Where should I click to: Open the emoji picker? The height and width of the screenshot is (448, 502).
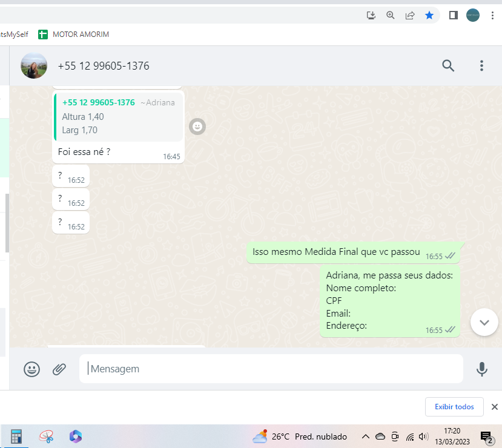point(31,369)
